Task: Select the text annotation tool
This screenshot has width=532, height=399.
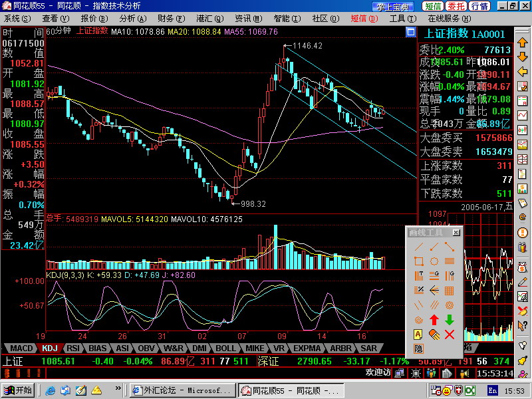Action: pos(419,334)
